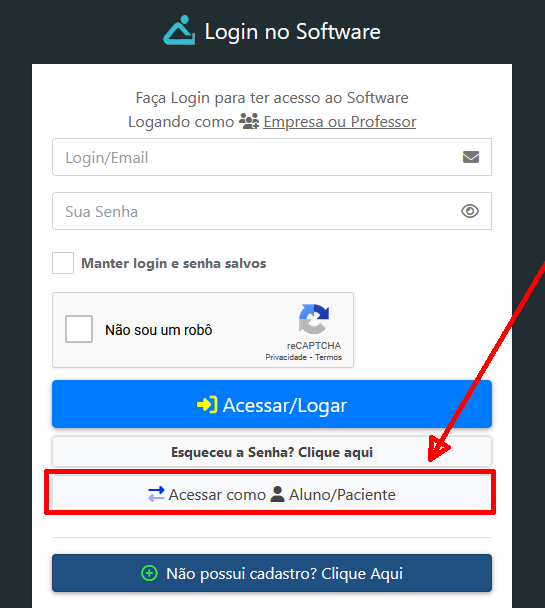Screen dimensions: 545x608
Task: Click the blue swap arrows icon
Action: [x=156, y=494]
